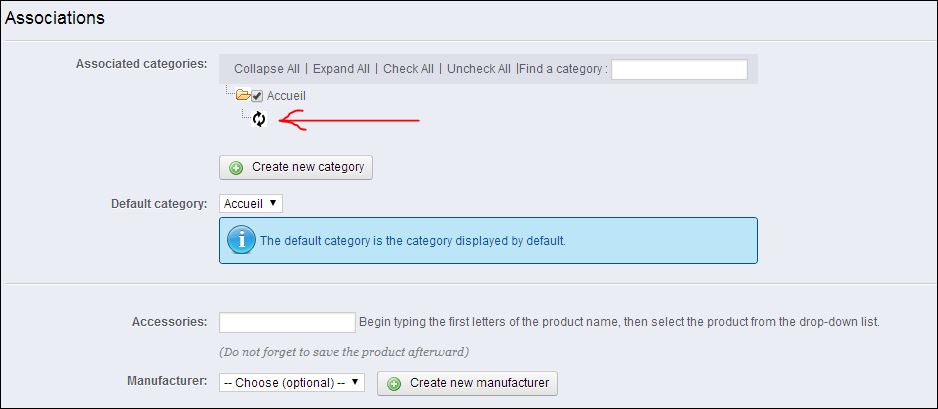Toggle the Accueil category checkbox
938x409 pixels.
pyautogui.click(x=257, y=96)
